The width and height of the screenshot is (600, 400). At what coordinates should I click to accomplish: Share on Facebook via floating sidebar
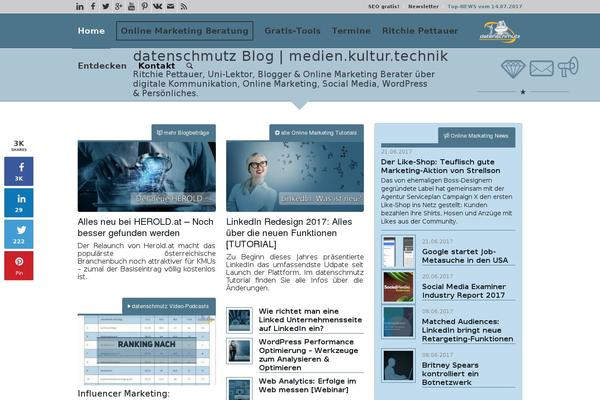pos(19,171)
